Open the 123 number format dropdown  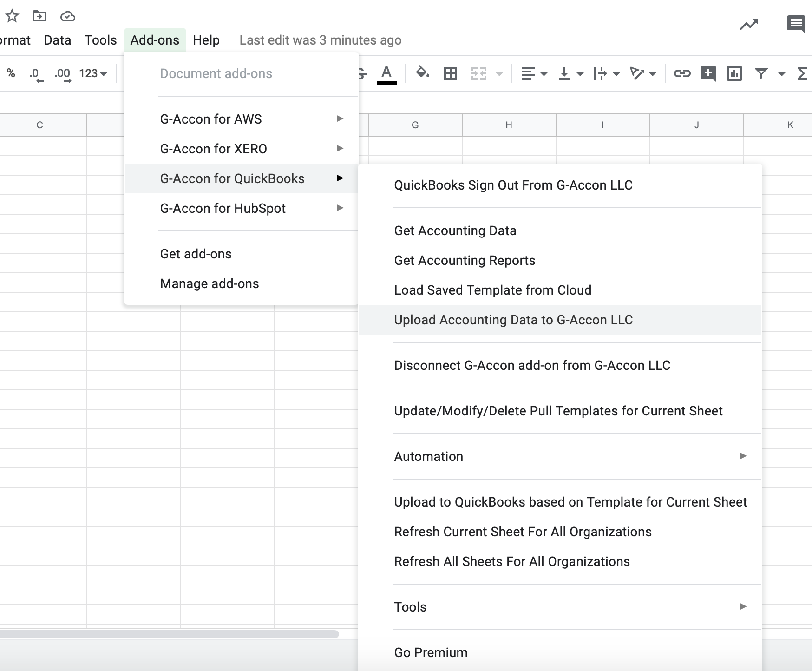pos(93,73)
